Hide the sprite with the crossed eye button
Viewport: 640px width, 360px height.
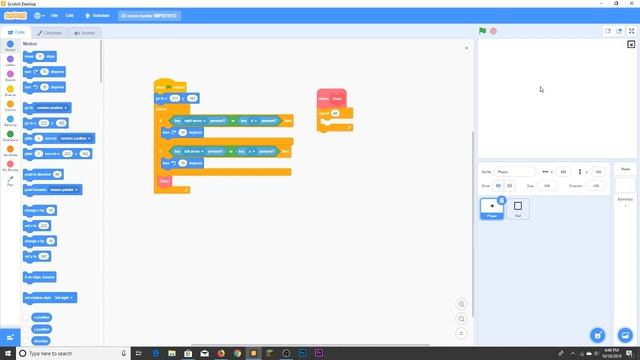tap(509, 186)
